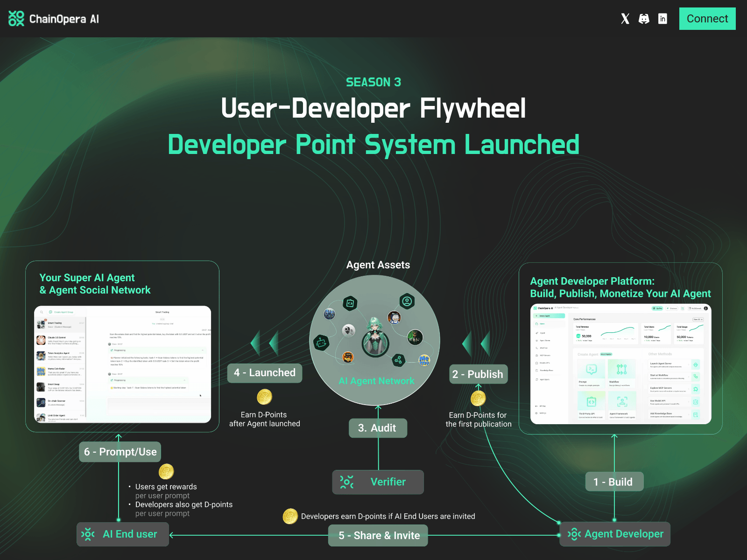Click the ChainOpera AI logo

[54, 19]
